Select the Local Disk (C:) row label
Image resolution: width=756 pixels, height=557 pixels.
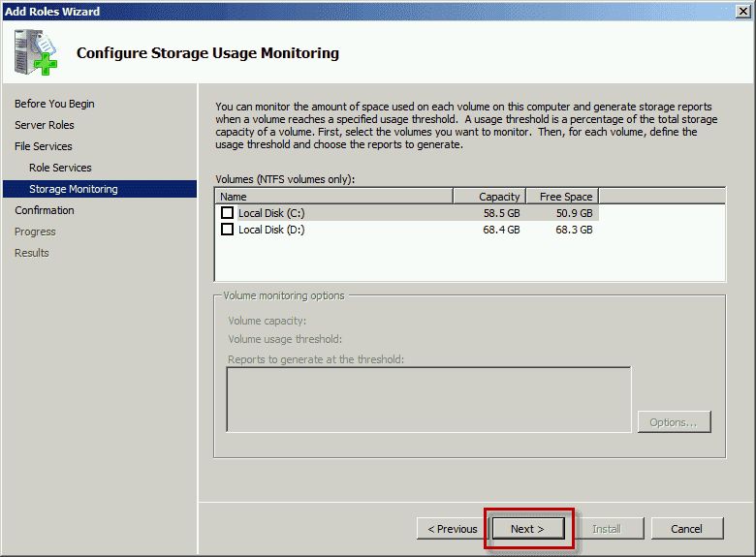point(271,213)
